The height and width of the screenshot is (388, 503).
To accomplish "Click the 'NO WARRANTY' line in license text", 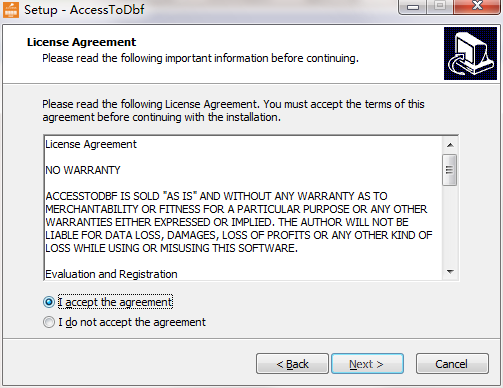I will point(83,170).
